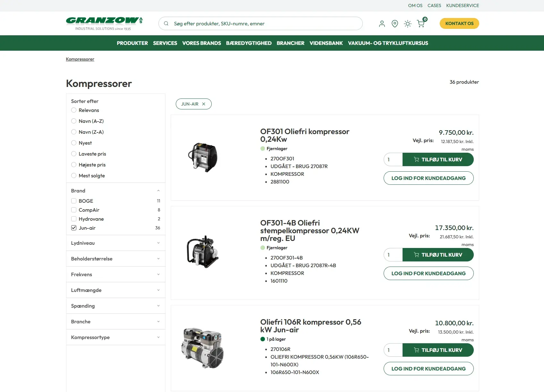544x392 pixels.
Task: Collapse the Brand filter section
Action: (x=115, y=191)
